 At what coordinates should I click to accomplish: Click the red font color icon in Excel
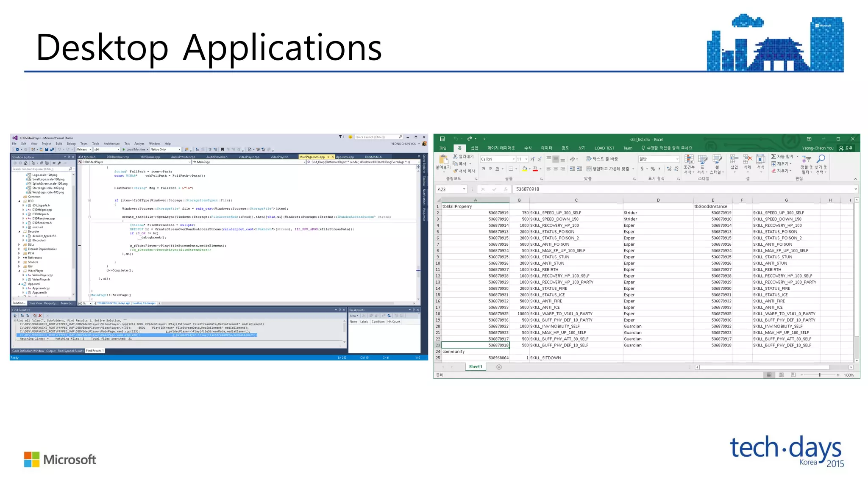click(535, 169)
